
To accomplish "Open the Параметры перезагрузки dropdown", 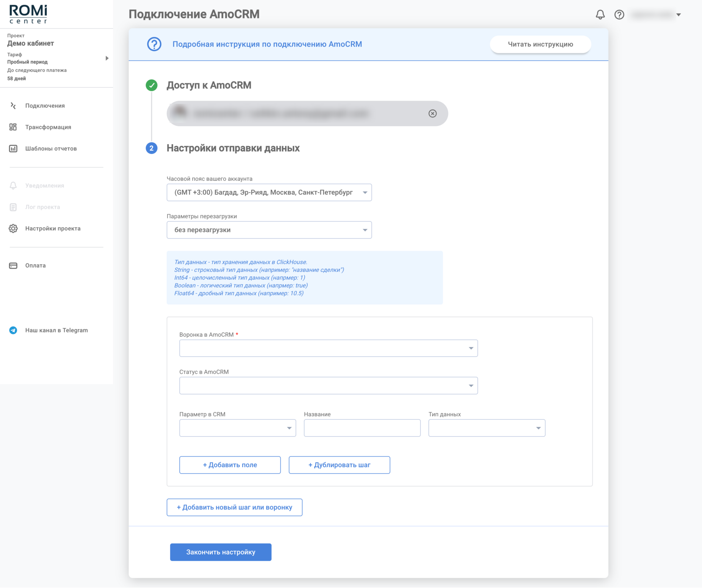I will (269, 230).
